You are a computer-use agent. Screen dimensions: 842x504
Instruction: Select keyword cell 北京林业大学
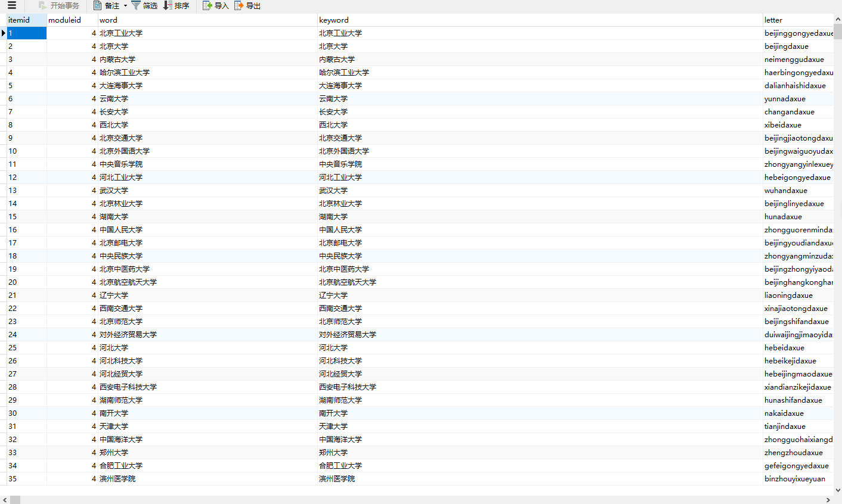pos(540,203)
